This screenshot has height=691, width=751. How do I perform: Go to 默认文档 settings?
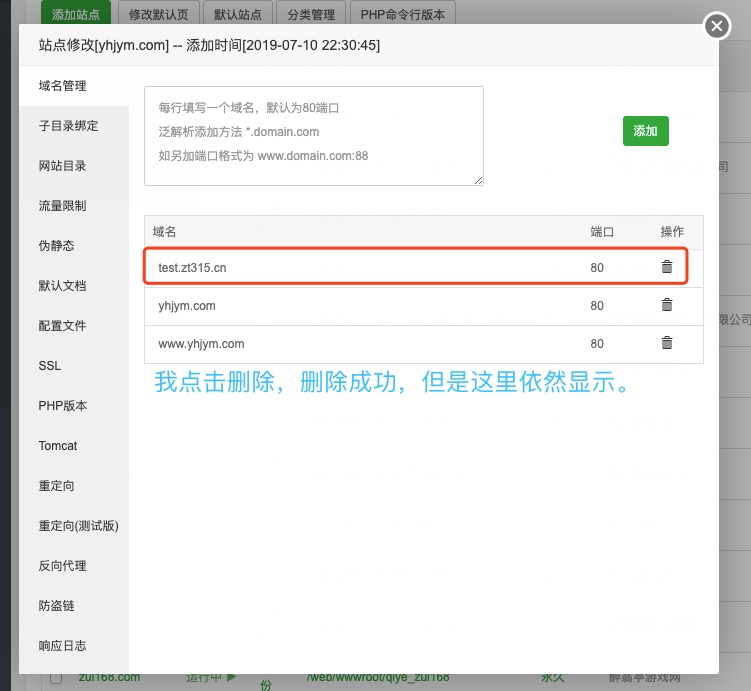(62, 286)
